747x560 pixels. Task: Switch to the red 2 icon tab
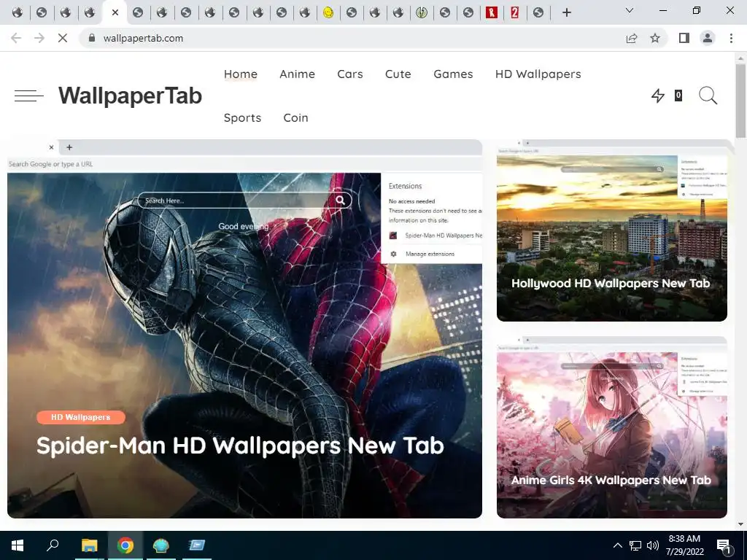(514, 13)
